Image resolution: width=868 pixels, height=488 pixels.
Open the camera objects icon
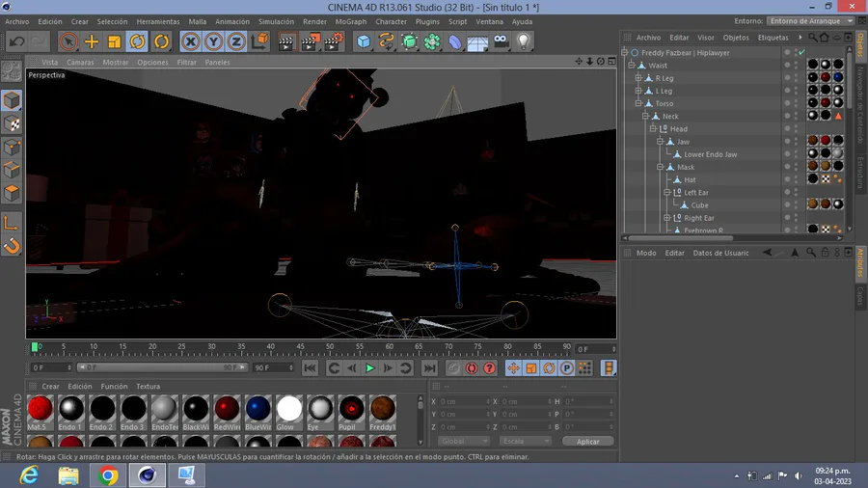click(x=501, y=41)
